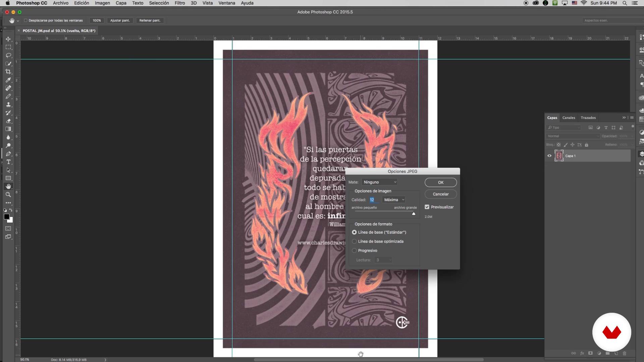Open the Edit Toolbar three-dots button
The height and width of the screenshot is (362, 644).
click(8, 203)
